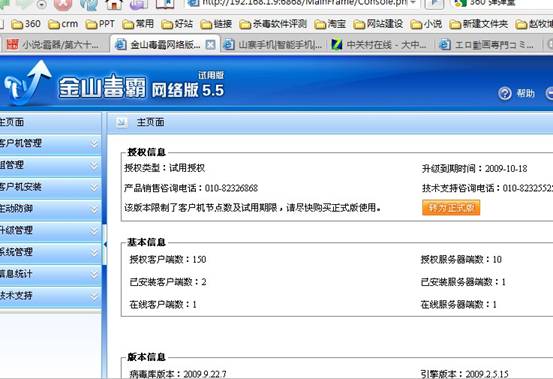553x379 pixels.
Task: Click the 授权服务器端数：10 text
Action: point(461,259)
